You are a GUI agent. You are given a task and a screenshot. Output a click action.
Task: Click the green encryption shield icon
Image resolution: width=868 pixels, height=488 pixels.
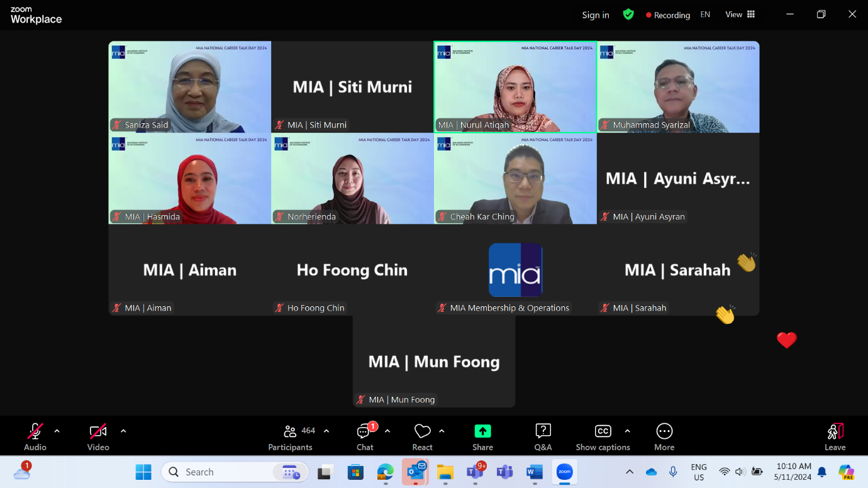pyautogui.click(x=628, y=14)
